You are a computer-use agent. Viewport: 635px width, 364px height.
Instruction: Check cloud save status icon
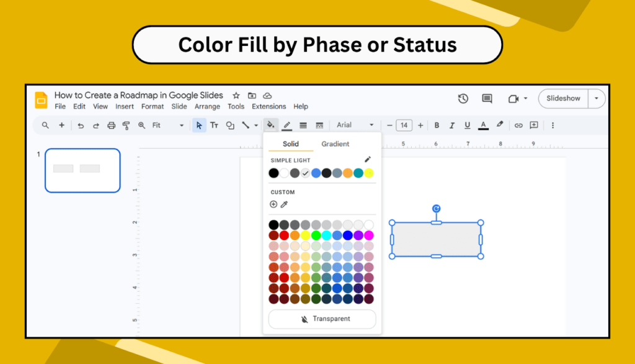267,95
